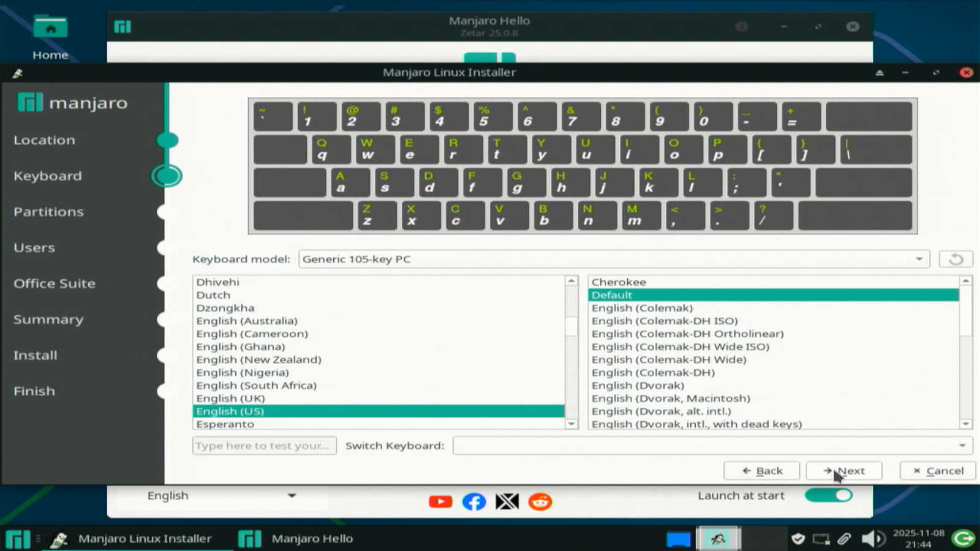Click the Back button
The image size is (980, 551).
tap(762, 471)
